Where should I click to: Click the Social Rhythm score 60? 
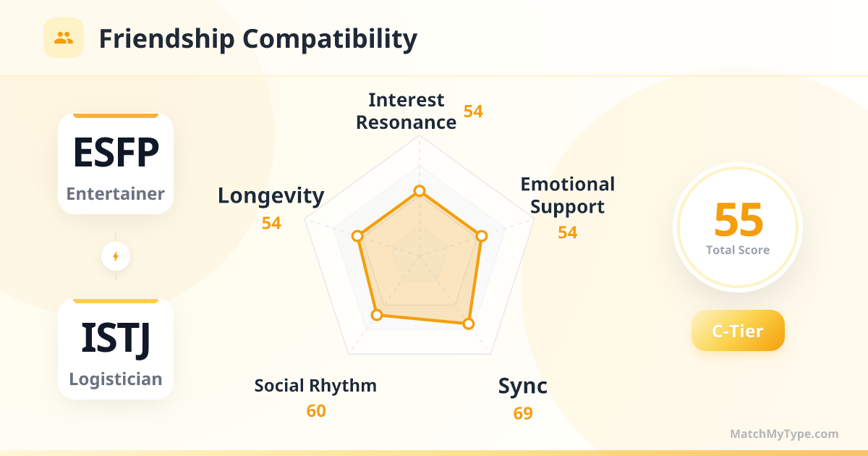click(315, 411)
